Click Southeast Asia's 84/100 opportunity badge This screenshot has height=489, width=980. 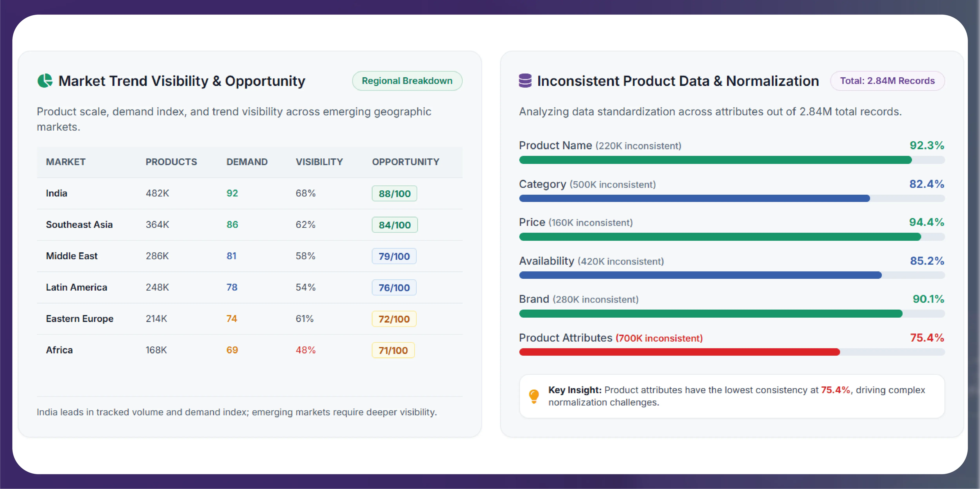[x=394, y=225]
